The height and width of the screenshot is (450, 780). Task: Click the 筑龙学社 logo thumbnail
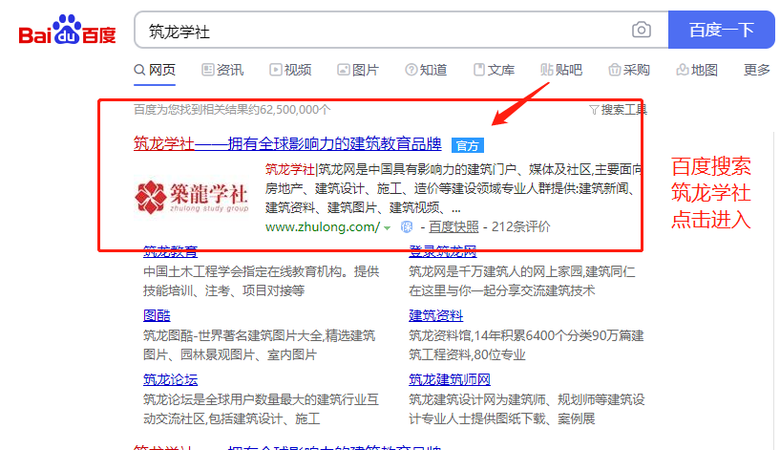192,196
